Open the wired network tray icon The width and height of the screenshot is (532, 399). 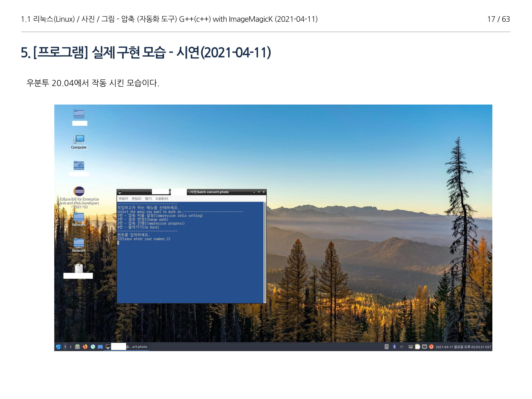coord(425,347)
